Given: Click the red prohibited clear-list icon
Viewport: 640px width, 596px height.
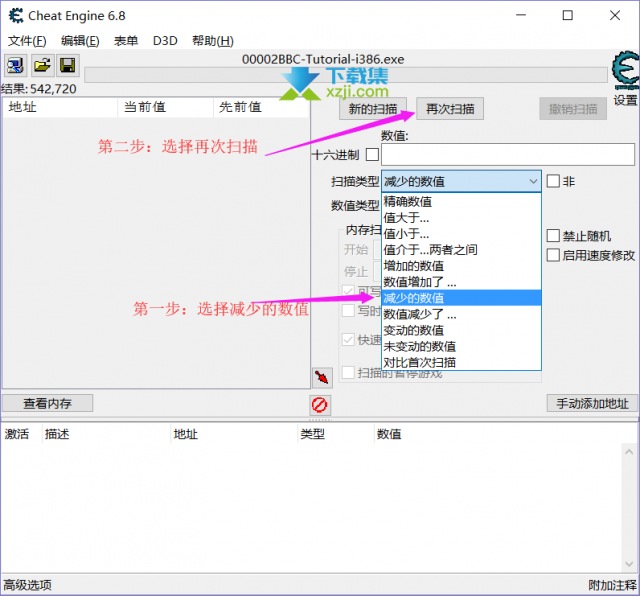Looking at the screenshot, I should [x=320, y=405].
